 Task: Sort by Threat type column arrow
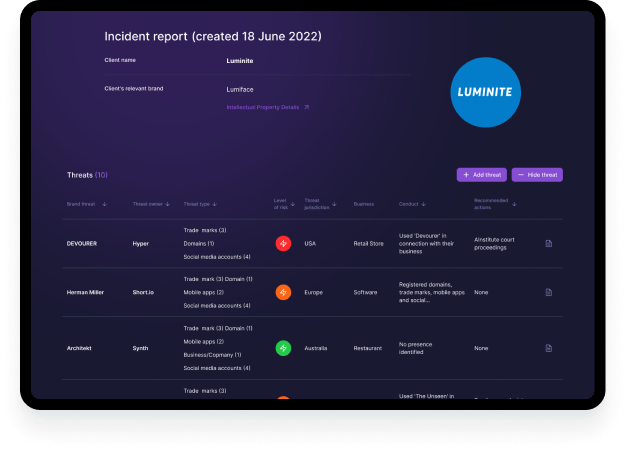point(215,204)
